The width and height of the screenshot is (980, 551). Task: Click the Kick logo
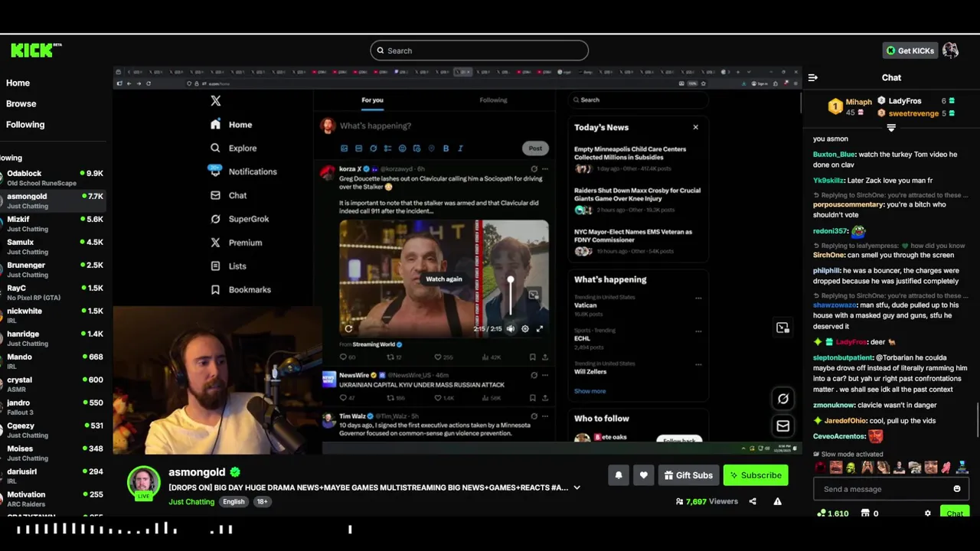[35, 51]
